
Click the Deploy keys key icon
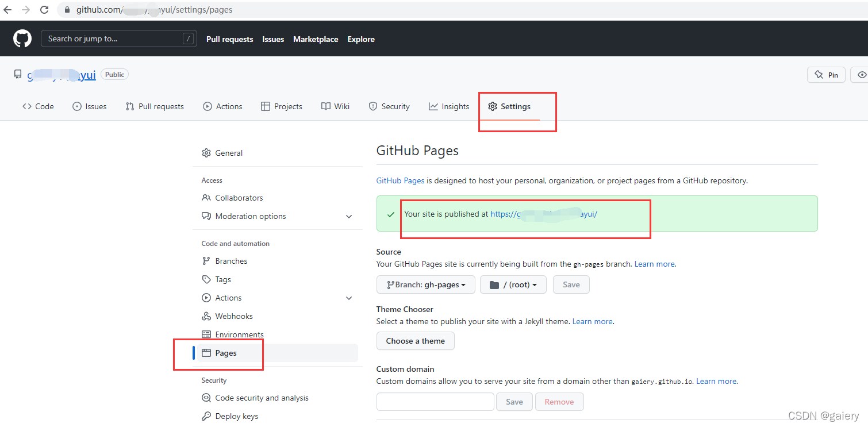[x=206, y=416]
